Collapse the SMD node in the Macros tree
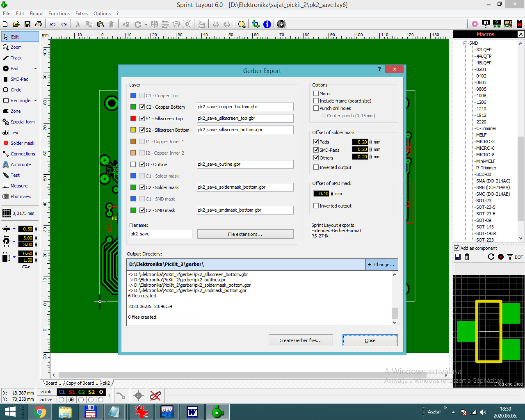This screenshot has height=420, width=525. coord(466,43)
